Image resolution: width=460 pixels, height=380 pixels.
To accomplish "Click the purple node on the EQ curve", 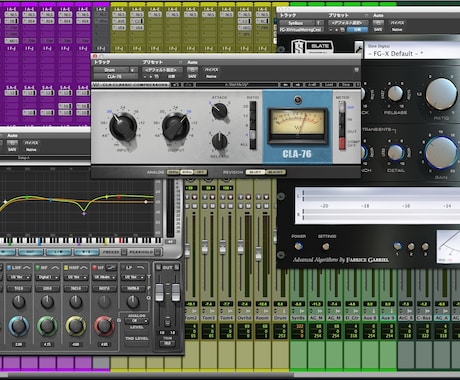I will point(84,213).
